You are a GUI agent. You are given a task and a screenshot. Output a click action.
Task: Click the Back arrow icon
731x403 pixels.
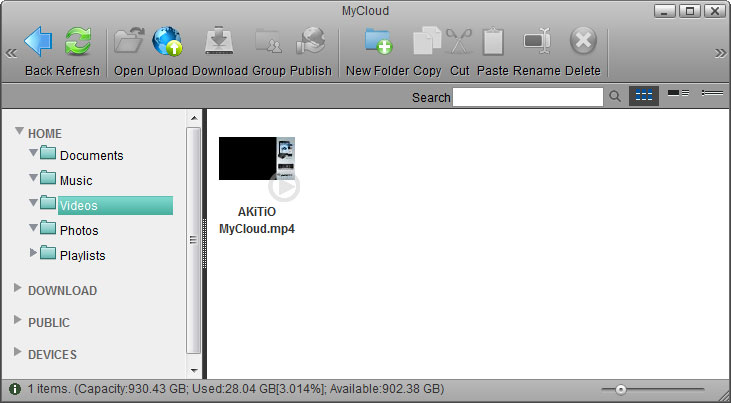(x=39, y=43)
